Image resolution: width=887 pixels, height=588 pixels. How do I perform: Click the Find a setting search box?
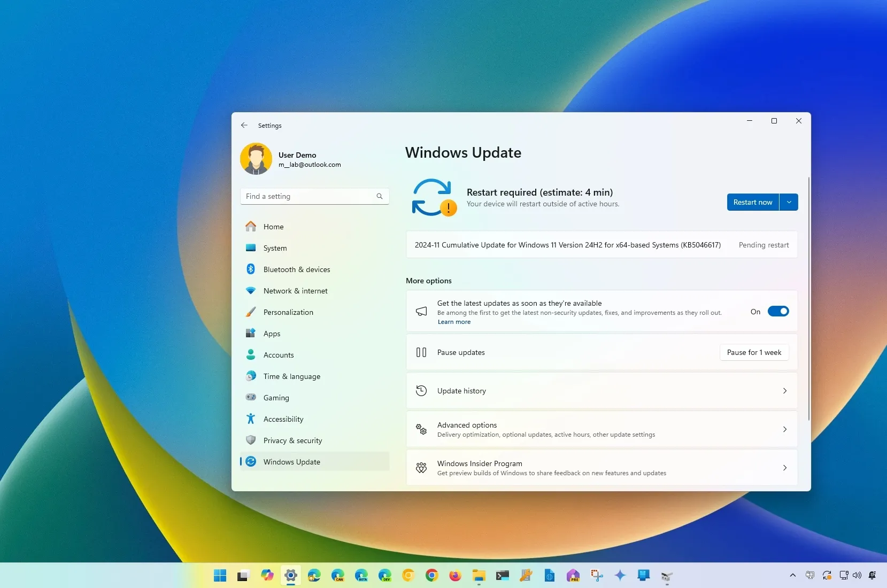(315, 196)
